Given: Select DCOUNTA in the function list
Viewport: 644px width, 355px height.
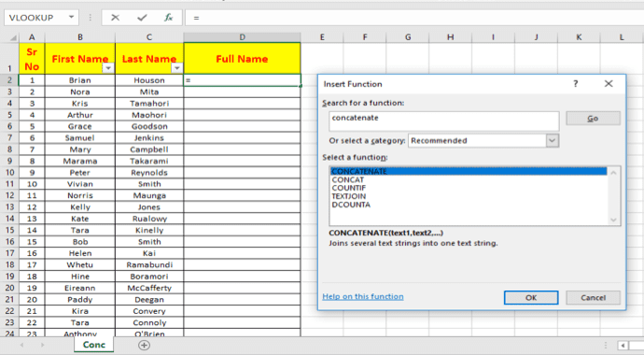Looking at the screenshot, I should click(469, 205).
